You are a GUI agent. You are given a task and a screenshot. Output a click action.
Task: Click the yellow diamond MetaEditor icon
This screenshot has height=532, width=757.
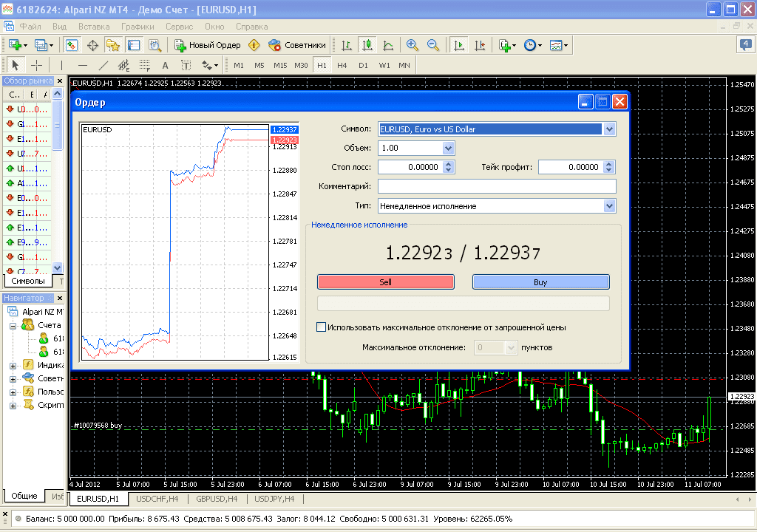coord(254,45)
